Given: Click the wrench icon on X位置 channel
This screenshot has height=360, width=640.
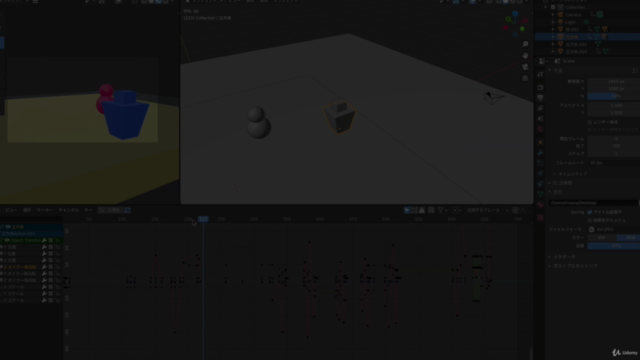Looking at the screenshot, I should pyautogui.click(x=44, y=247).
